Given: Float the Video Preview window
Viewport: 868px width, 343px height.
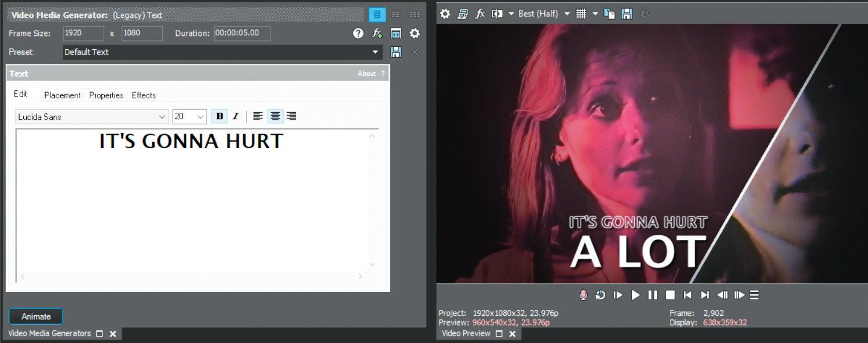Looking at the screenshot, I should pos(499,334).
